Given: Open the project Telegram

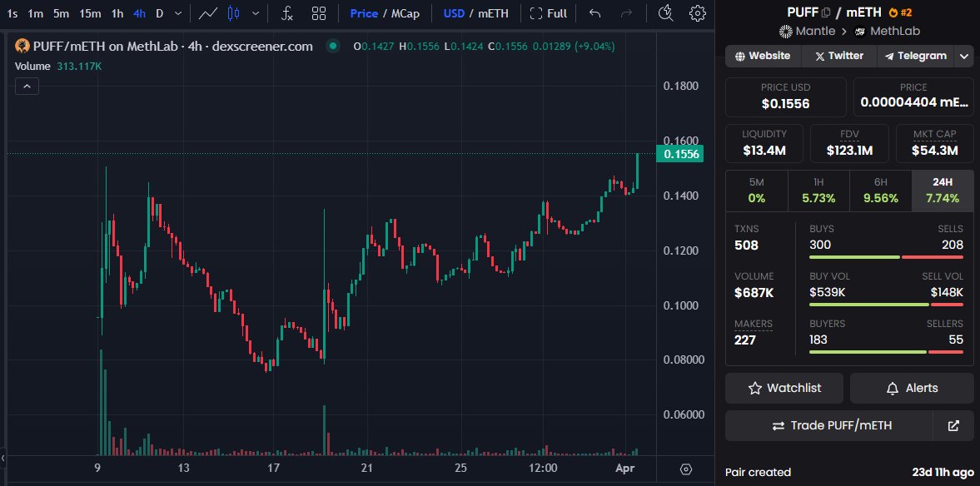Looking at the screenshot, I should [x=916, y=56].
